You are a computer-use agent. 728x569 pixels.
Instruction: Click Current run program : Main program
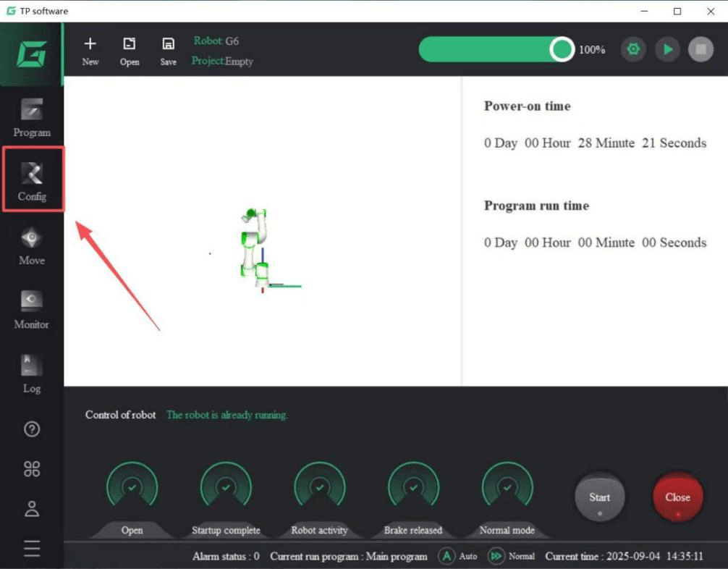click(349, 556)
